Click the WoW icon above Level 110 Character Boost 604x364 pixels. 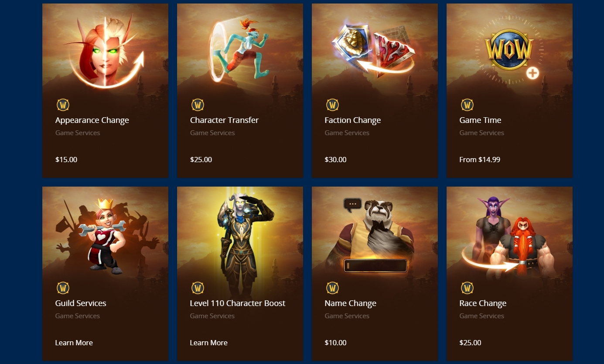pos(198,288)
